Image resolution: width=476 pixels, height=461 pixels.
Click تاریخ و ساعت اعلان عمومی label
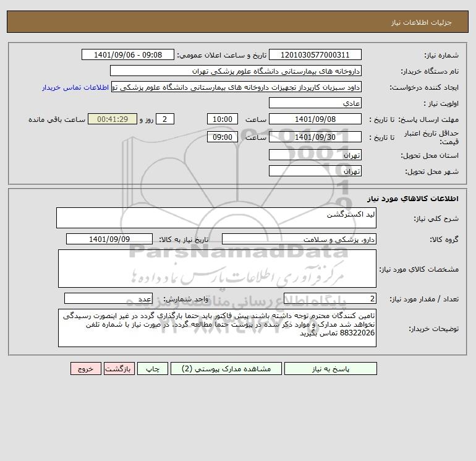click(x=221, y=55)
